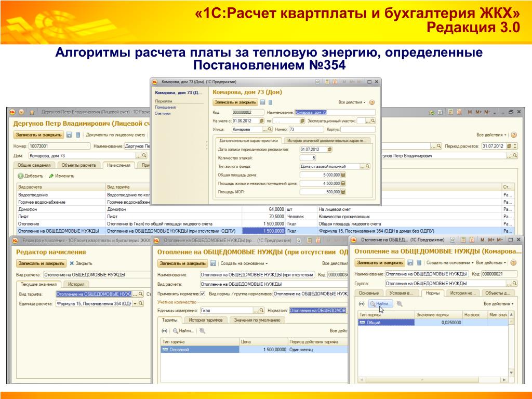Click save diskette icon in Отопление (Комарова...) window

(x=410, y=262)
